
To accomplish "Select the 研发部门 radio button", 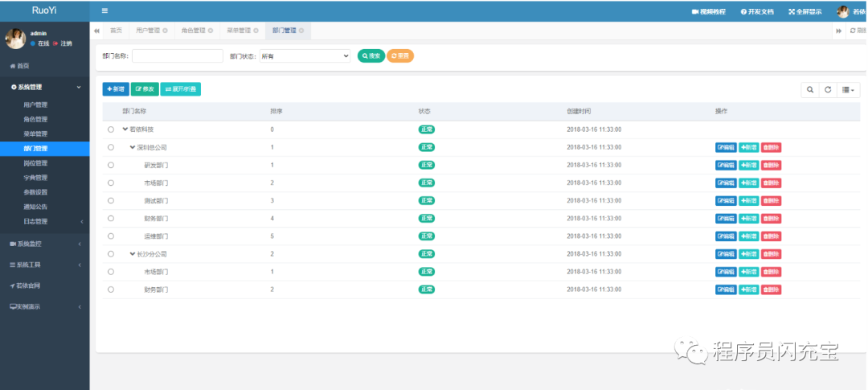I will click(111, 165).
